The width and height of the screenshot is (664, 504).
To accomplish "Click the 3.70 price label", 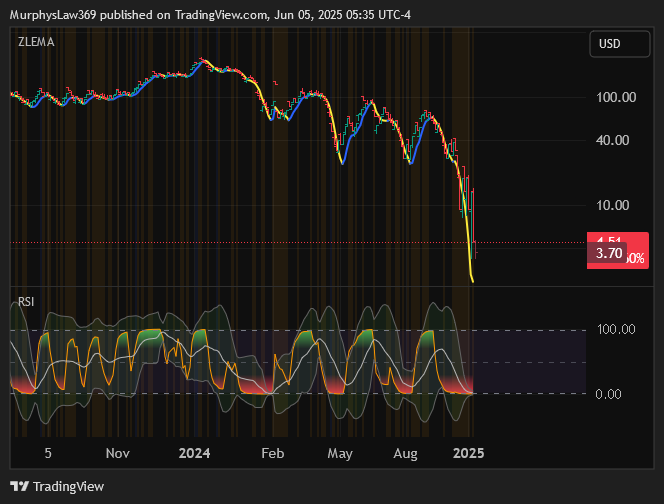I will [x=609, y=253].
